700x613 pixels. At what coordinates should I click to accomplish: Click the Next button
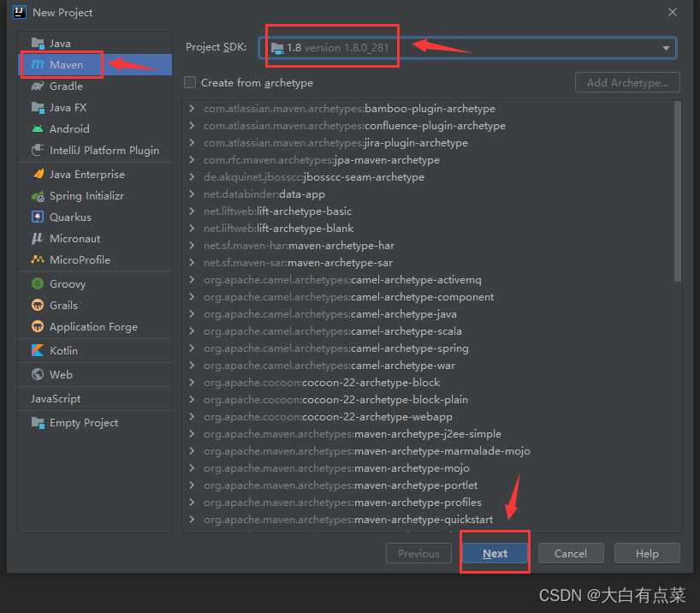coord(495,553)
